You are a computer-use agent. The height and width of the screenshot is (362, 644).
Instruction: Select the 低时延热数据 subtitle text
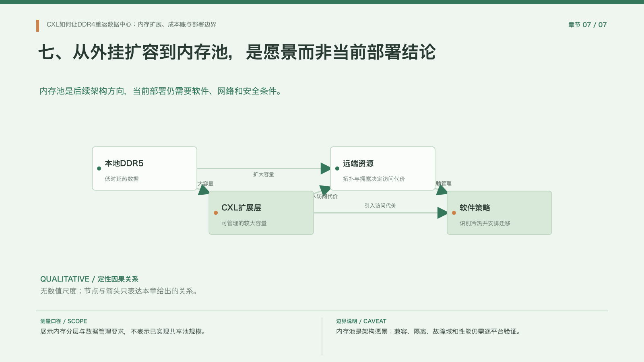tap(122, 179)
